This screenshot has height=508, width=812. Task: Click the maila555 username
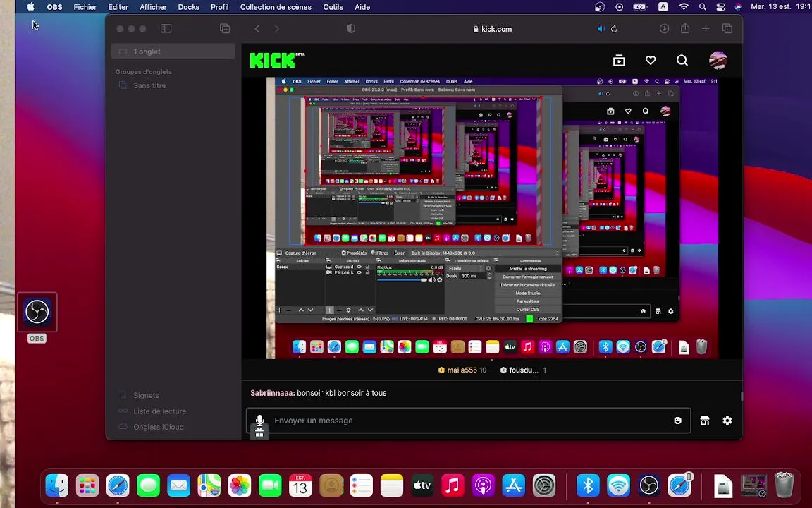coord(462,370)
